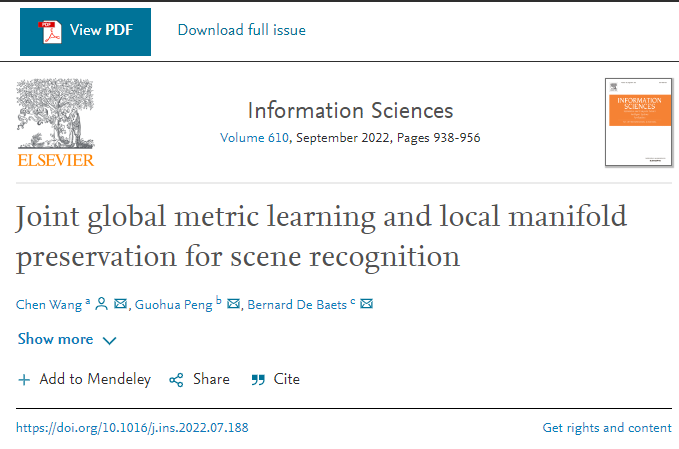Select author name Bernard De Baets

click(x=296, y=304)
